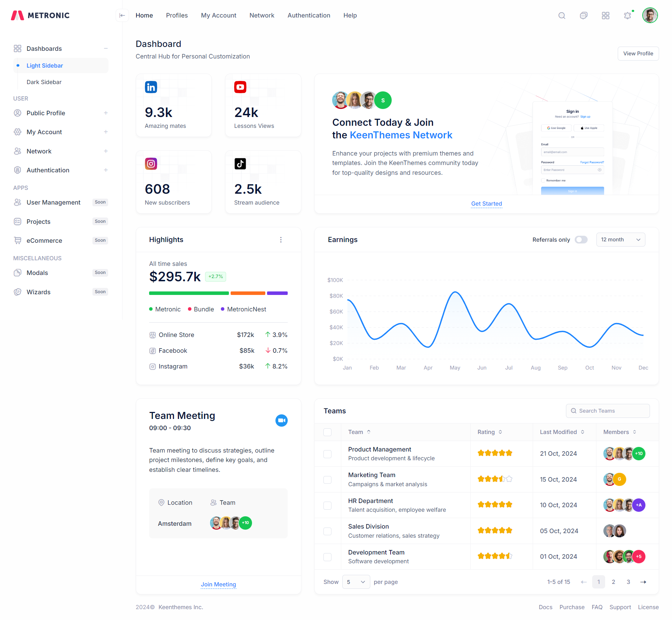Click the Network users icon in sidebar
Image resolution: width=672 pixels, height=620 pixels.
[x=17, y=151]
